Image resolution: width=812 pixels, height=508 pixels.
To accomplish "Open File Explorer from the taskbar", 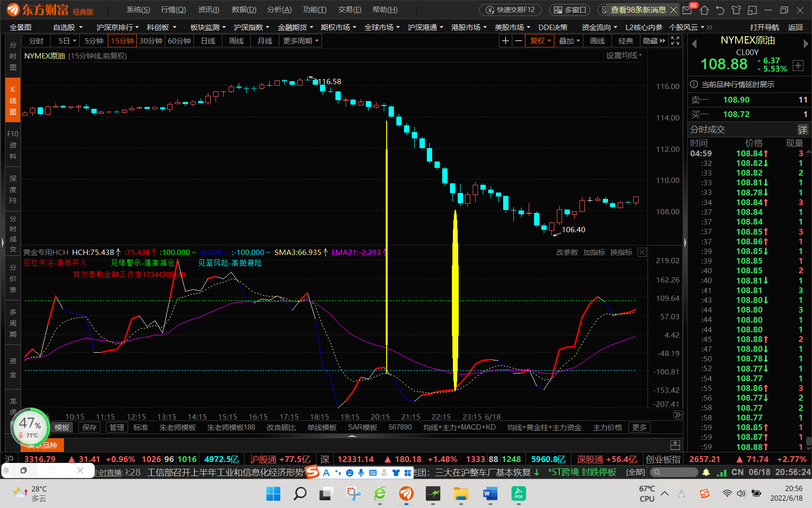I will coord(461,493).
